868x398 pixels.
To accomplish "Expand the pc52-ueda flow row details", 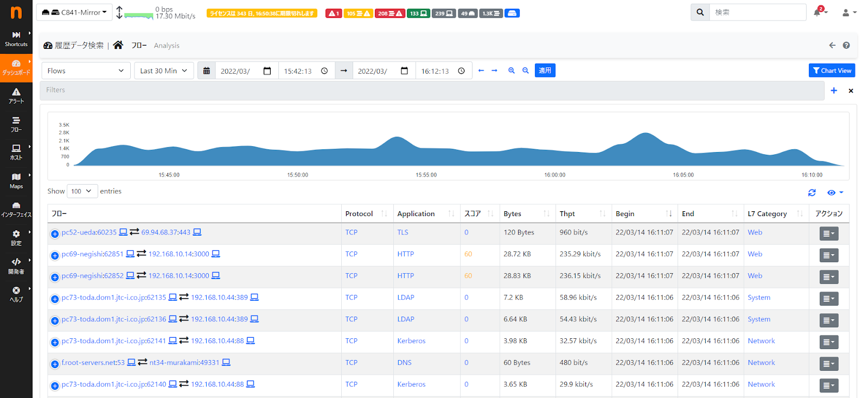I will click(55, 234).
